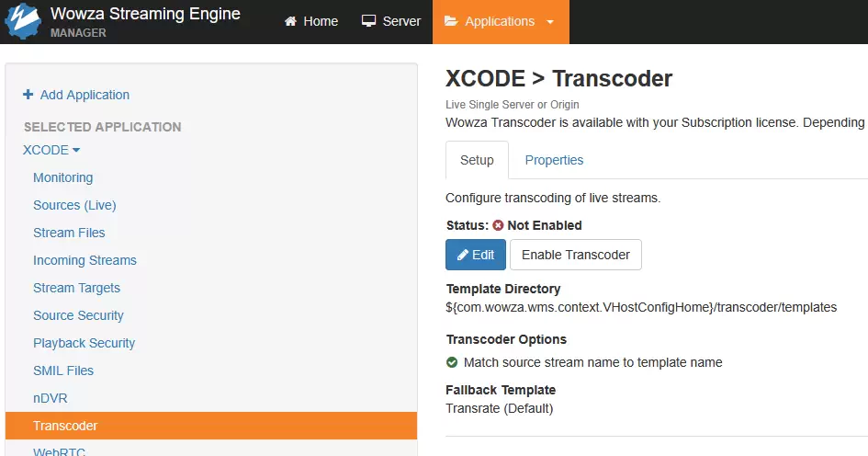Viewport: 868px width, 456px height.
Task: Click the pencil icon on Edit button
Action: (x=463, y=255)
